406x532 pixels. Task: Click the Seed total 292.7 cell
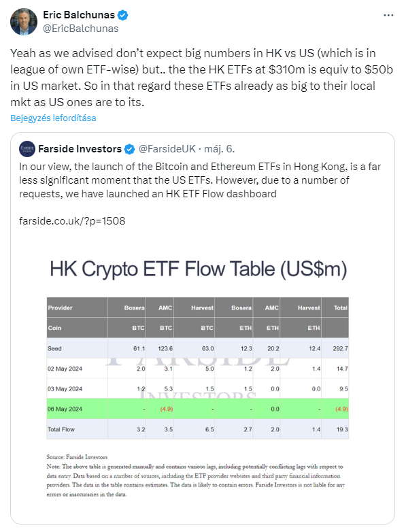(335, 348)
